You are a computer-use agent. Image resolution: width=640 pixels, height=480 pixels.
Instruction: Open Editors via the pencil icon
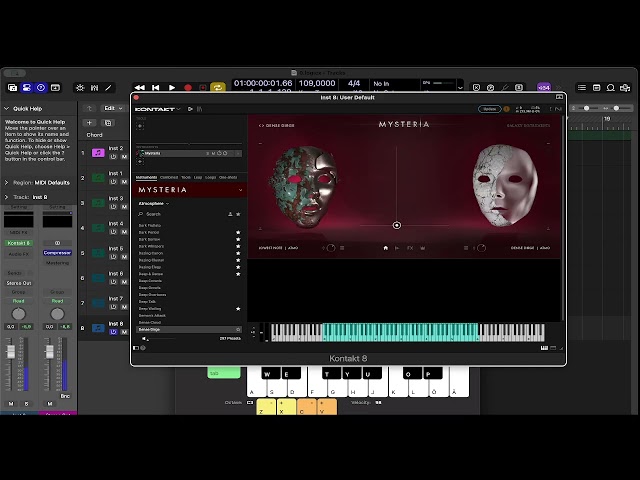pos(109,88)
